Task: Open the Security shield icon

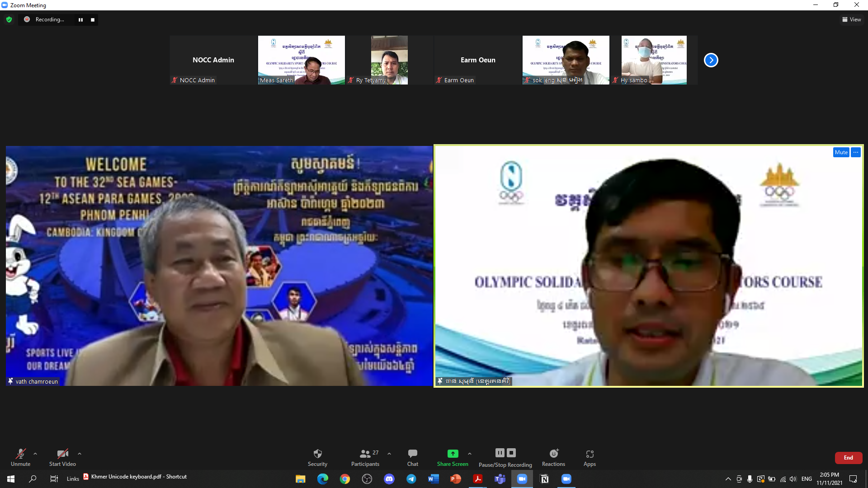Action: point(317,454)
